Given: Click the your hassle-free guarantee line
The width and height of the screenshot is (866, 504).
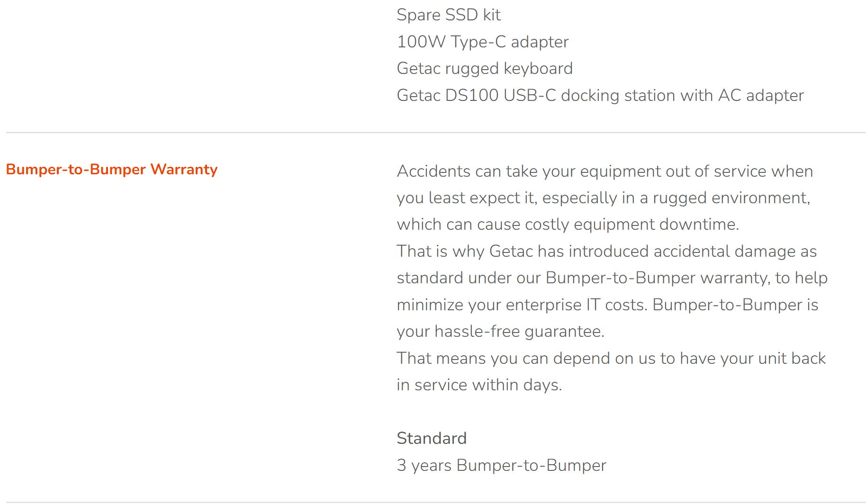Looking at the screenshot, I should pyautogui.click(x=501, y=331).
